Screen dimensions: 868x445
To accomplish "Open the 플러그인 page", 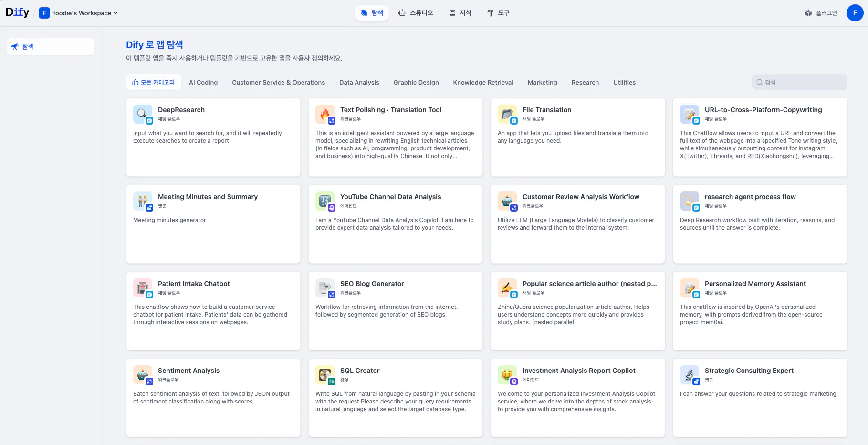I will point(821,13).
